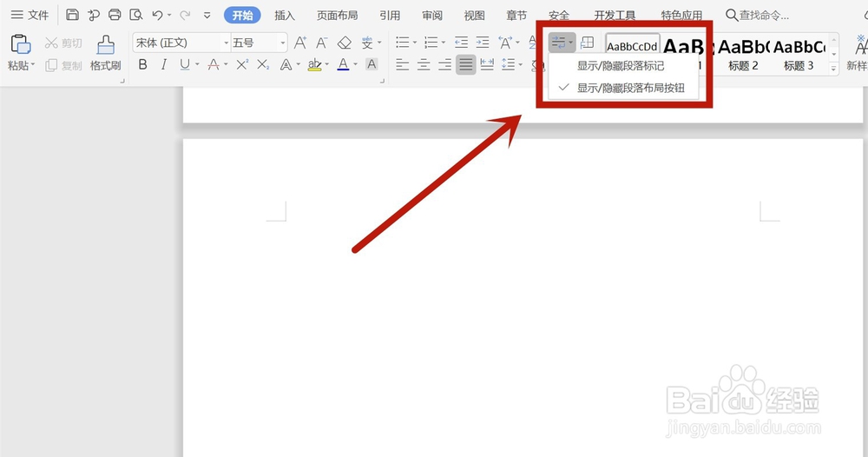Screen dimensions: 868x457
Task: Increase paragraph indent
Action: (483, 42)
